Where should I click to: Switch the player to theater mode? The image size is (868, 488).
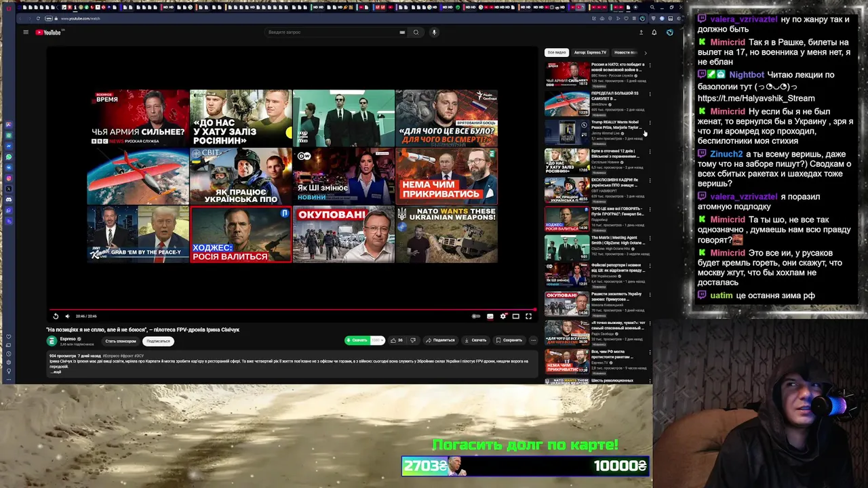coord(516,316)
